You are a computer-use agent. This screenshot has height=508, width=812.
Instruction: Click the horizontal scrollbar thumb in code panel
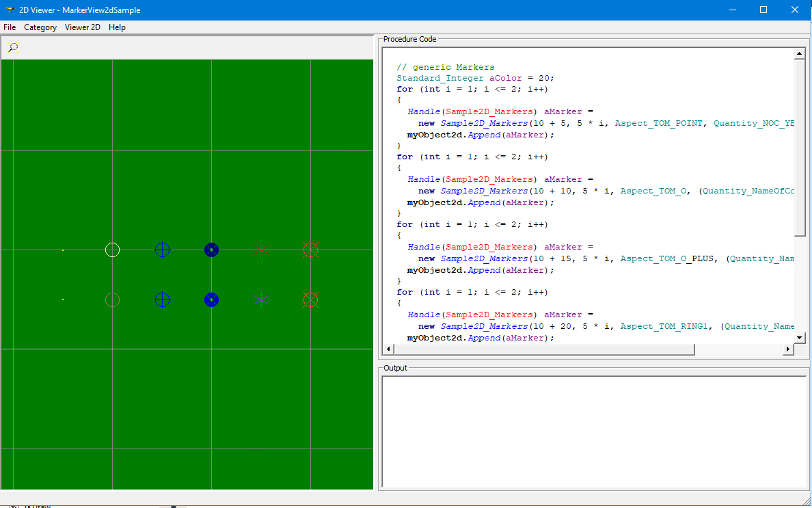544,349
